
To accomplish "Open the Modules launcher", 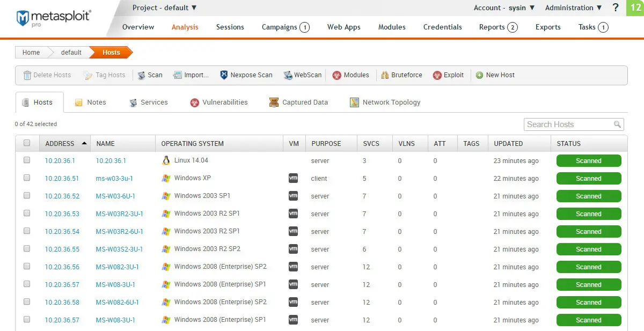I will click(x=350, y=75).
